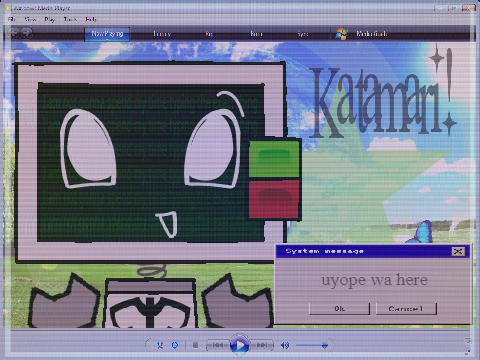Click the green button on the monitor character
The image size is (480, 360).
click(274, 159)
